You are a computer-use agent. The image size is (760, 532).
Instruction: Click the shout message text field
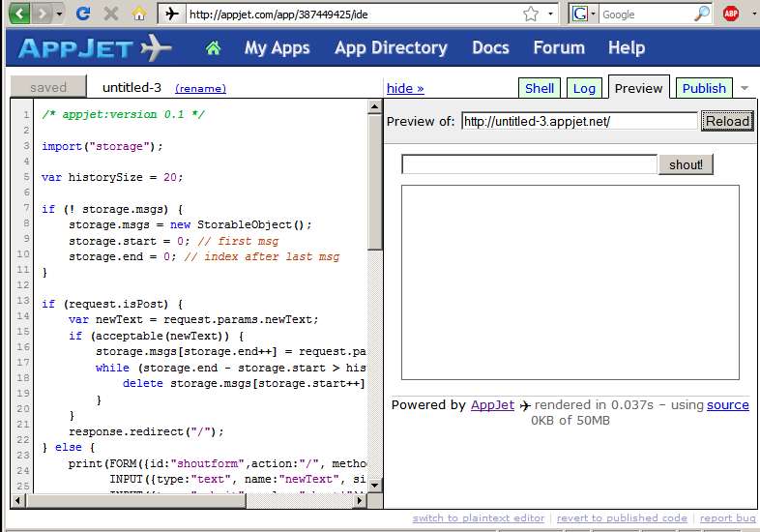click(529, 164)
